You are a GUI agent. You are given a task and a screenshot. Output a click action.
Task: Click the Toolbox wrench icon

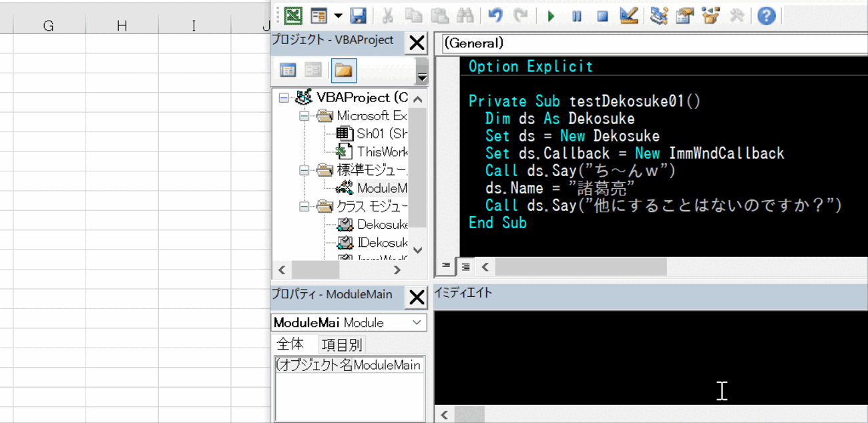point(736,15)
